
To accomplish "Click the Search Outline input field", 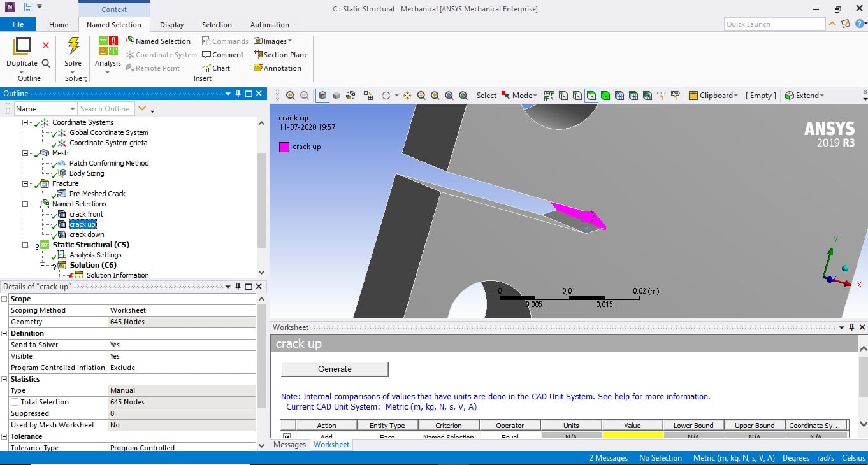I will click(x=106, y=109).
